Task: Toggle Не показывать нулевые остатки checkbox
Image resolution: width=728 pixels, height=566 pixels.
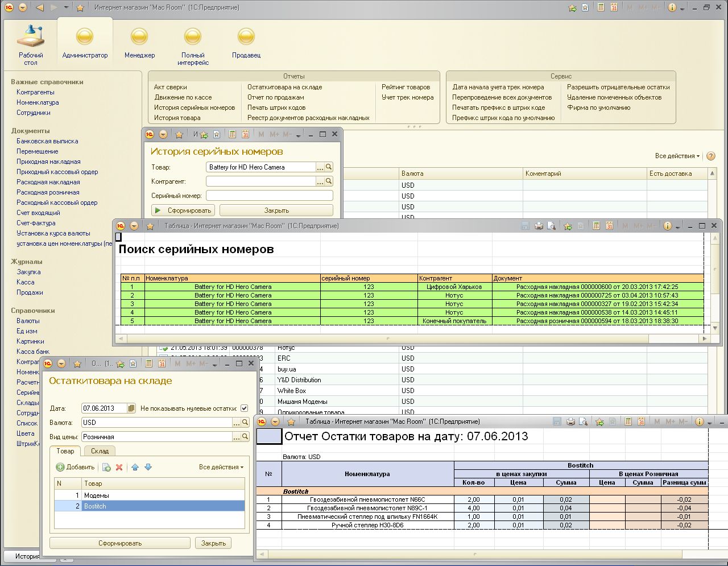Action: pyautogui.click(x=244, y=408)
